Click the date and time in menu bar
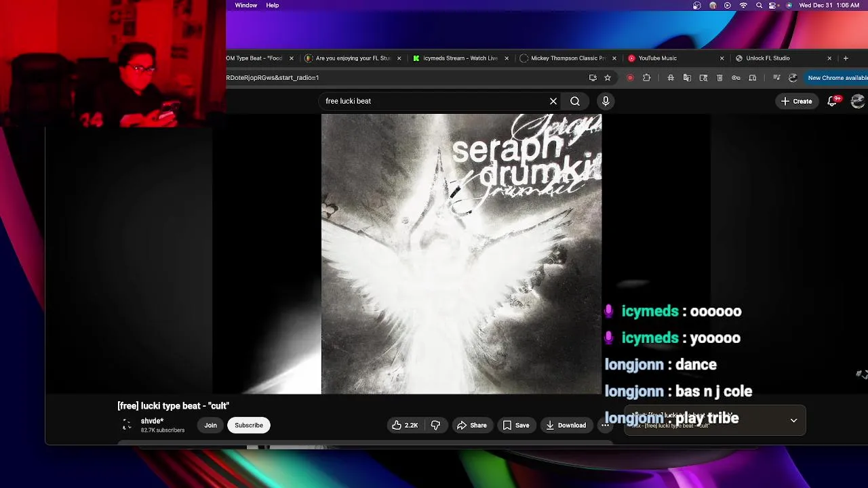The height and width of the screenshot is (488, 868). click(x=831, y=5)
